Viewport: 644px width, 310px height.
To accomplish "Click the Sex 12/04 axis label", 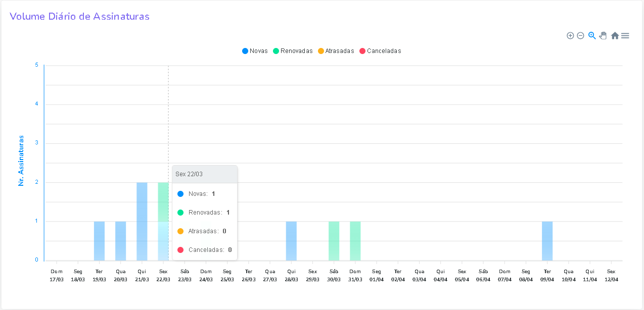I will [x=611, y=275].
